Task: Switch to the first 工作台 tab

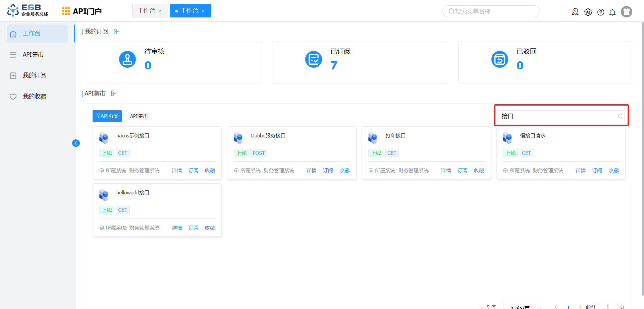Action: coord(146,11)
